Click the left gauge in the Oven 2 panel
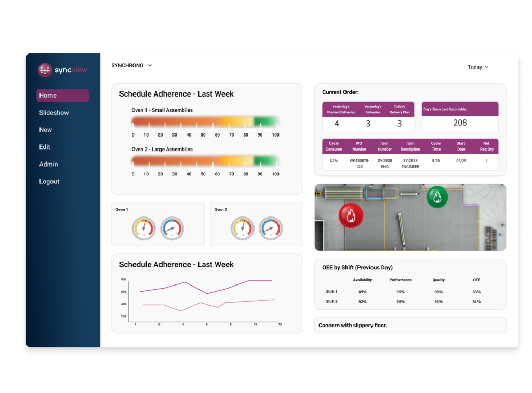Screen dimensions: 532x393 (242, 228)
